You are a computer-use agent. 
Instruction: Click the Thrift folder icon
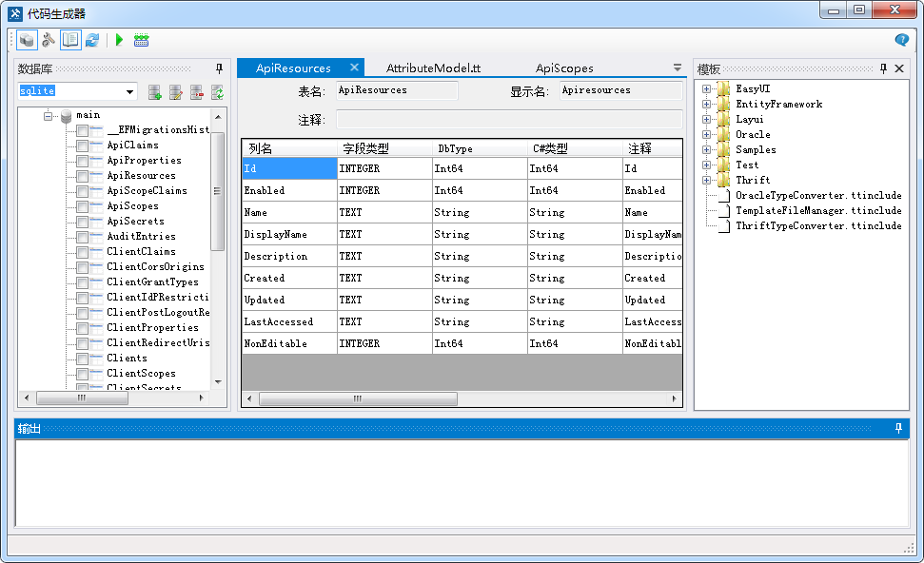coord(723,180)
